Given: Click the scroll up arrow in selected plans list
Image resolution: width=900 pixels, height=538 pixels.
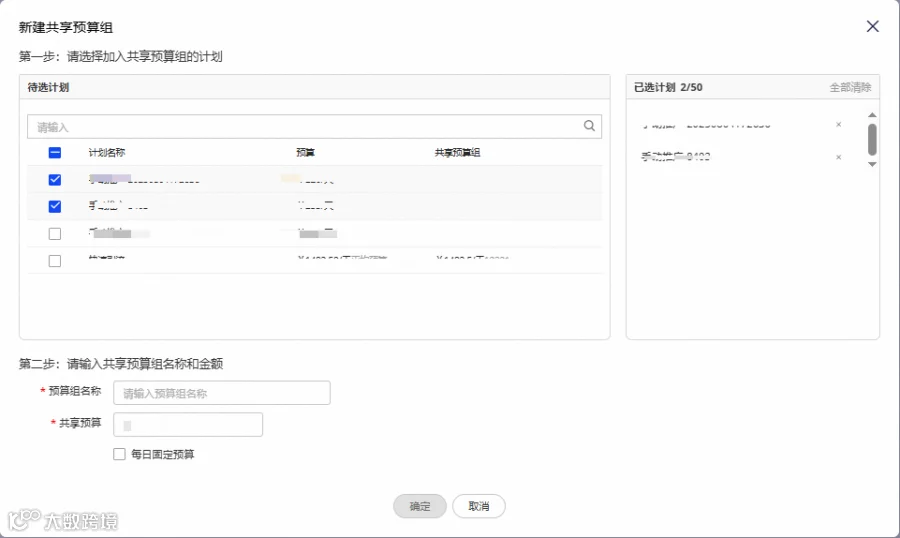Looking at the screenshot, I should (x=872, y=115).
